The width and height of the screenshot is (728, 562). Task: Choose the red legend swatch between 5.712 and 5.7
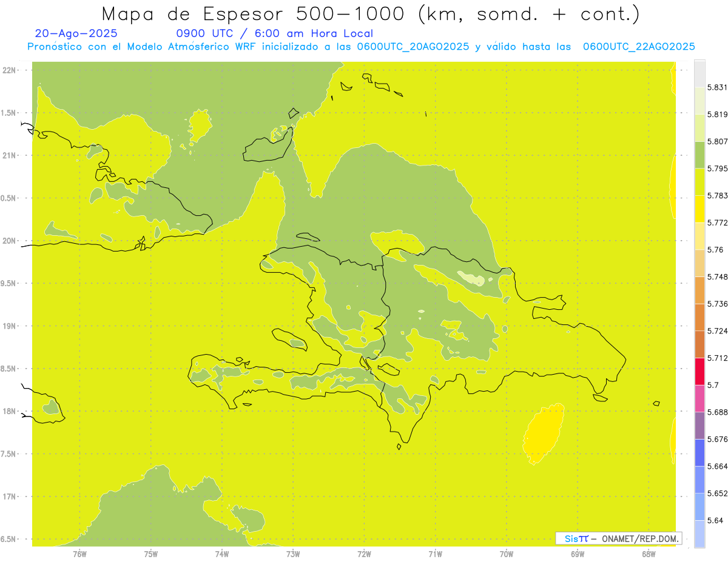699,371
